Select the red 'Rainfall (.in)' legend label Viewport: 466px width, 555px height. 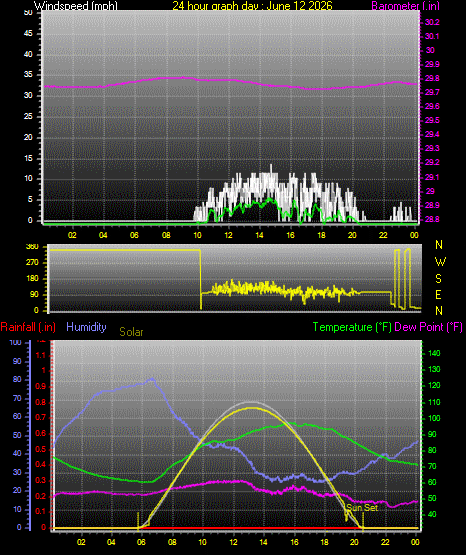coord(28,327)
